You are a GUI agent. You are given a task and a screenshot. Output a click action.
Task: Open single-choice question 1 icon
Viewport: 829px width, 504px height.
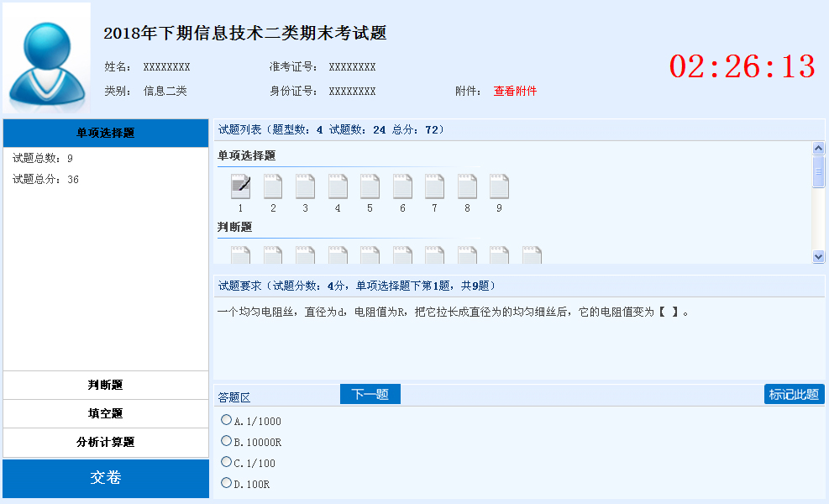click(x=240, y=186)
